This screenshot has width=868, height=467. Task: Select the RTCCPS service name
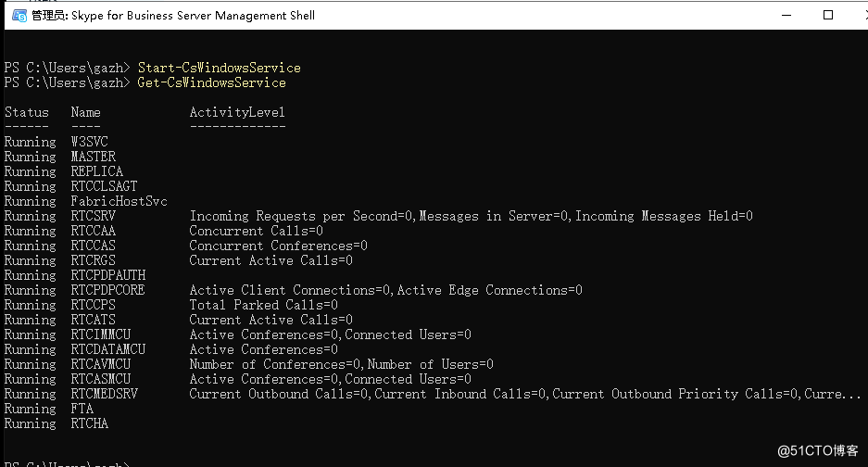94,305
